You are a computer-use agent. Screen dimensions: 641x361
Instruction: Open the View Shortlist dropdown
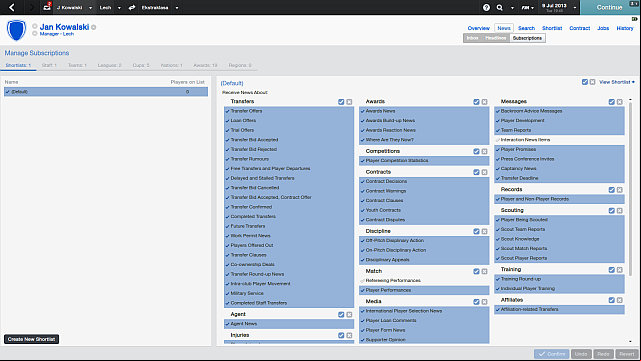617,82
